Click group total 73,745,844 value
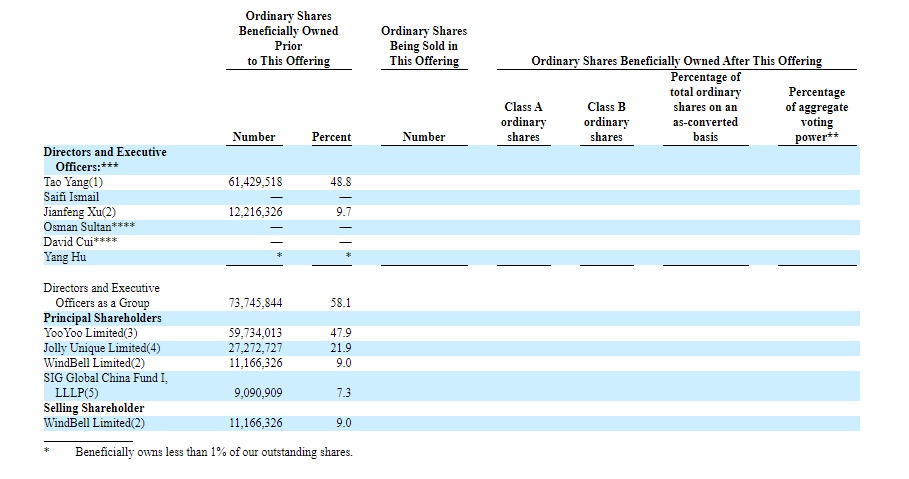The height and width of the screenshot is (479, 909). coord(255,303)
